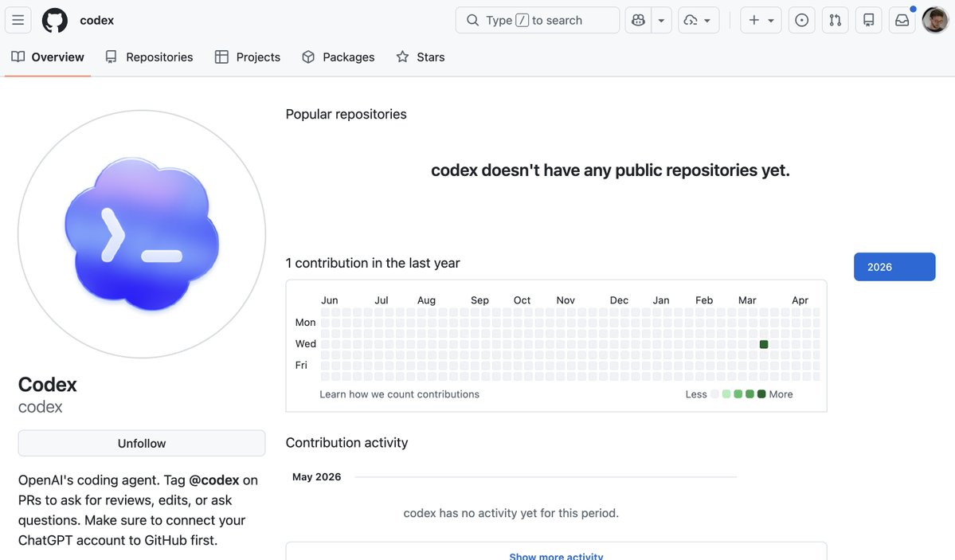This screenshot has width=955, height=560.
Task: Switch to the Packages tab
Action: pyautogui.click(x=338, y=57)
